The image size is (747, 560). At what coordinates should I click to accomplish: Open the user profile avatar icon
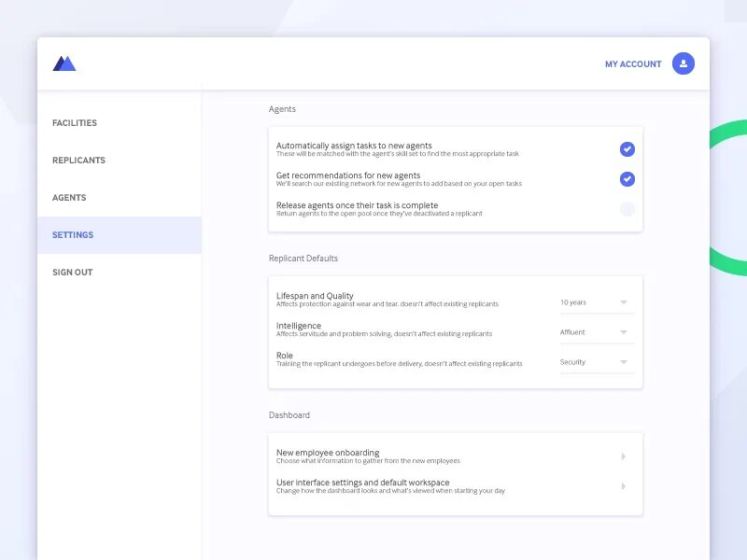click(x=684, y=63)
